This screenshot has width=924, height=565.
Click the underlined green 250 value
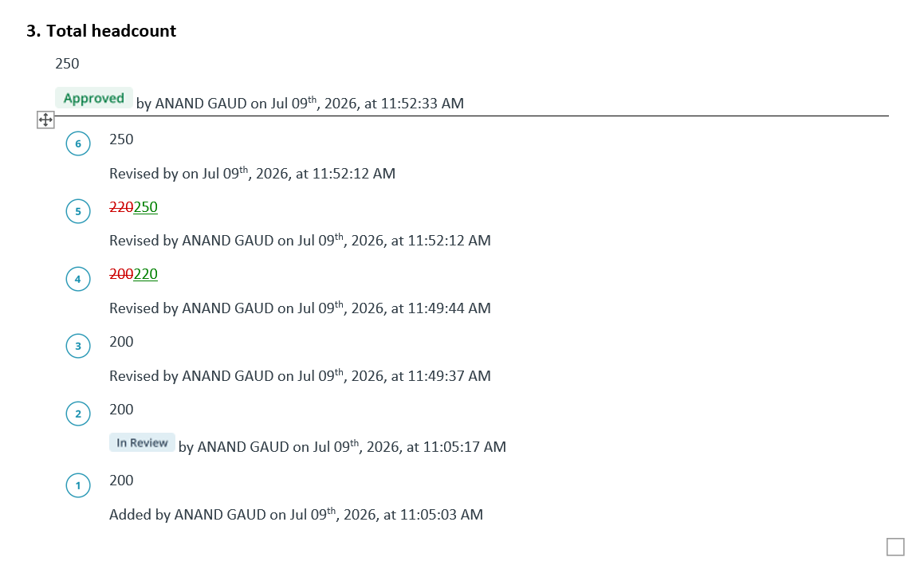[146, 207]
